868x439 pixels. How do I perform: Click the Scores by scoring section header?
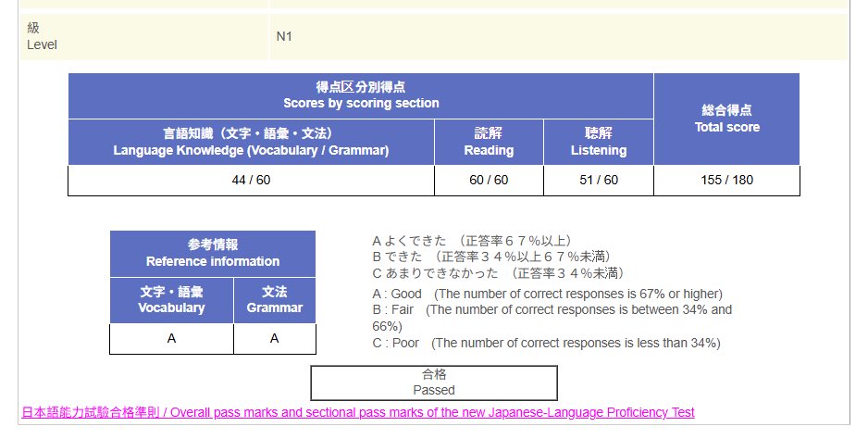coord(361,95)
